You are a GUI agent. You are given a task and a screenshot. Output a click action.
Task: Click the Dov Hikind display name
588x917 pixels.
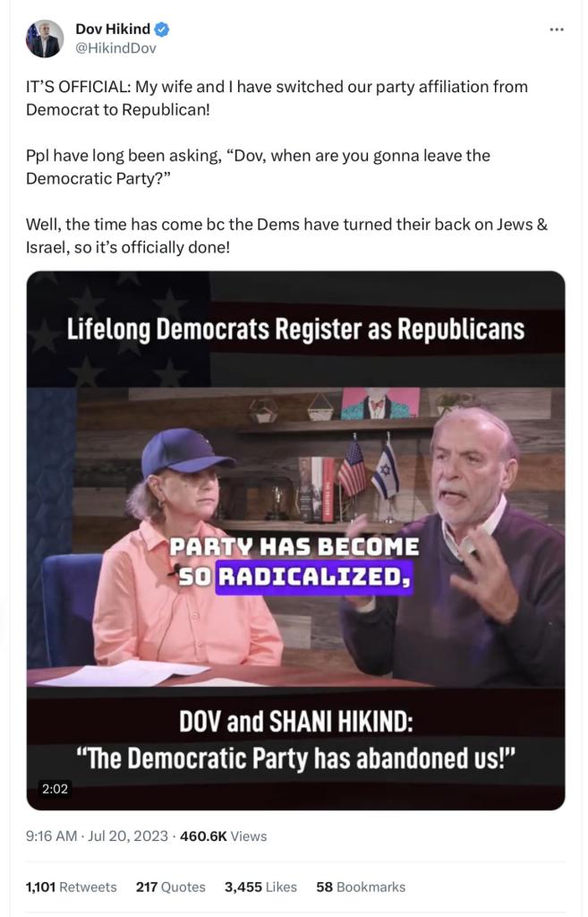click(113, 29)
